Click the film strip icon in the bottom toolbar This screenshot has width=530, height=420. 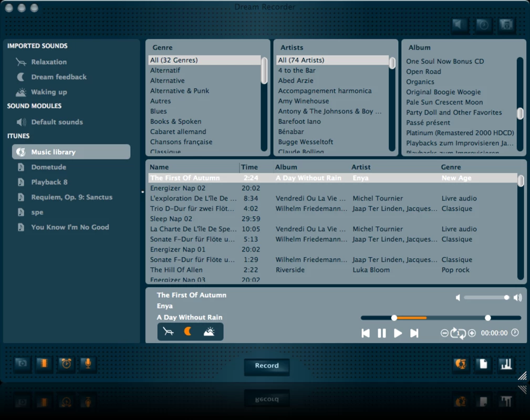click(x=44, y=364)
